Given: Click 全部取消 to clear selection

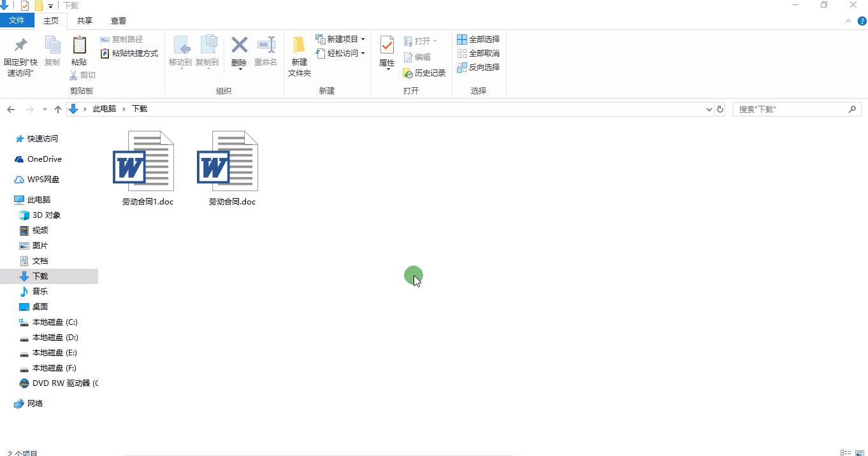Looking at the screenshot, I should pos(478,53).
